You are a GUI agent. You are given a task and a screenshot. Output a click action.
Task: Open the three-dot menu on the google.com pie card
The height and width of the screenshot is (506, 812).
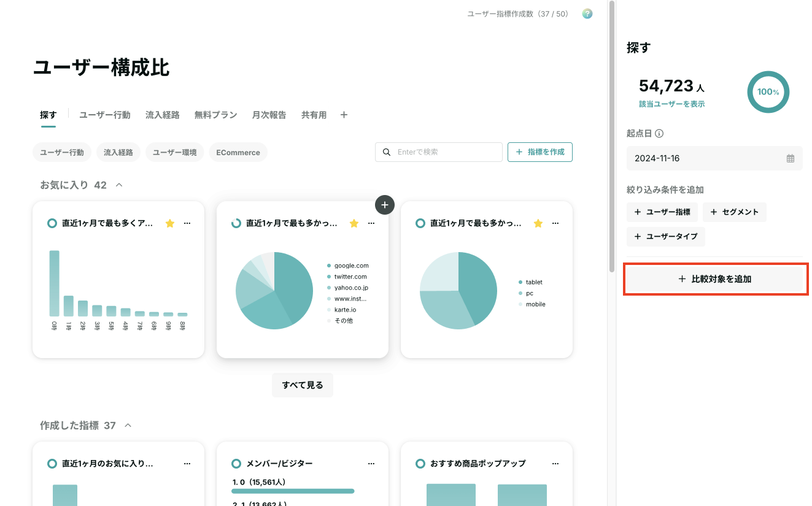pos(371,223)
